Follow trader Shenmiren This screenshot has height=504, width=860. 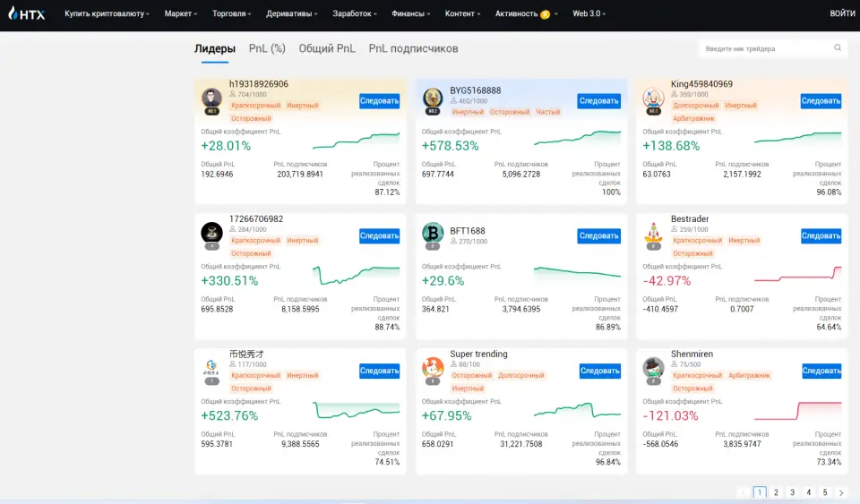(821, 371)
